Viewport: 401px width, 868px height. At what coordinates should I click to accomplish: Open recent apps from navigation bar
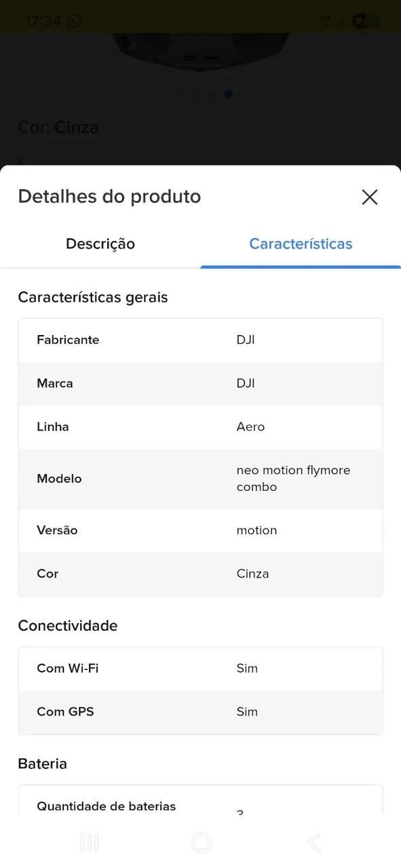tap(89, 842)
